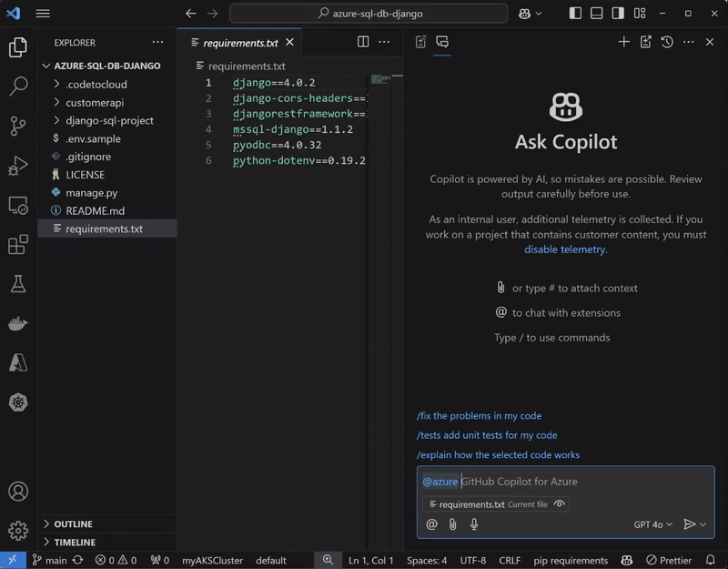Toggle requirements.txt current file context visibility
The width and height of the screenshot is (728, 569).
point(560,504)
